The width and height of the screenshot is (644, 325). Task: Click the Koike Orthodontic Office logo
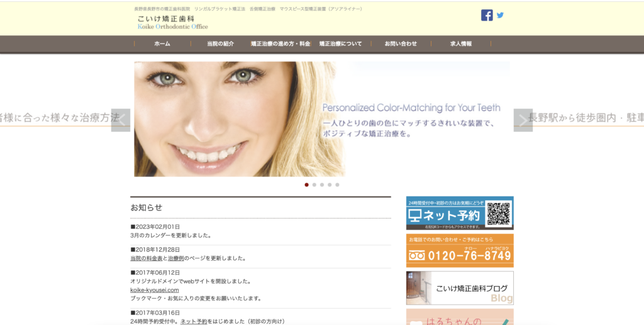point(172,23)
